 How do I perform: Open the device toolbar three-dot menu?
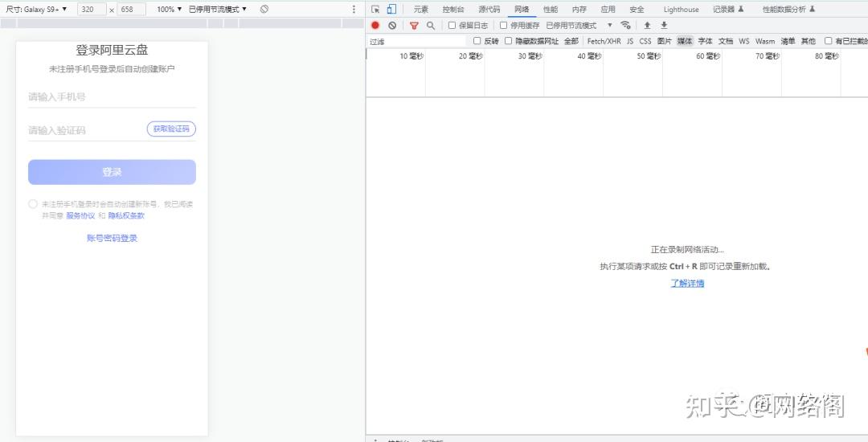tap(354, 10)
